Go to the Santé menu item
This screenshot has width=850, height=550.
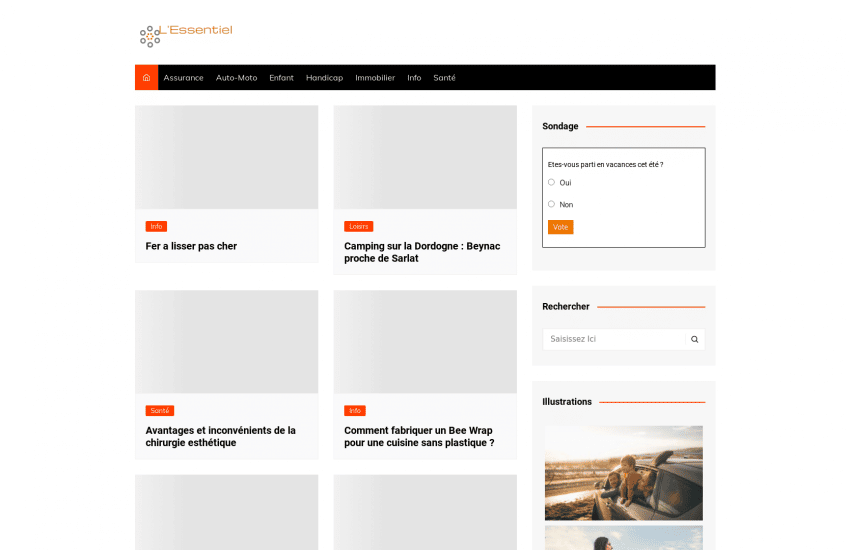click(444, 77)
